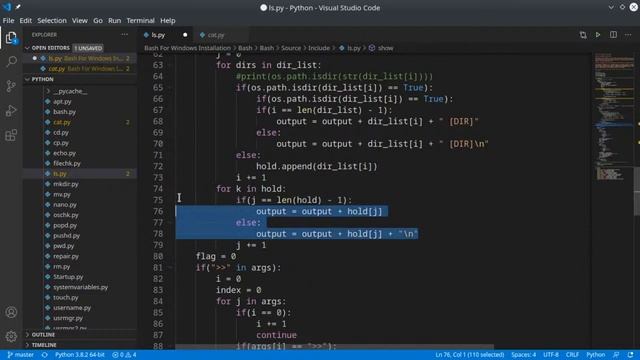This screenshot has width=640, height=360.
Task: Fold the if block at line 81
Action: 171,267
